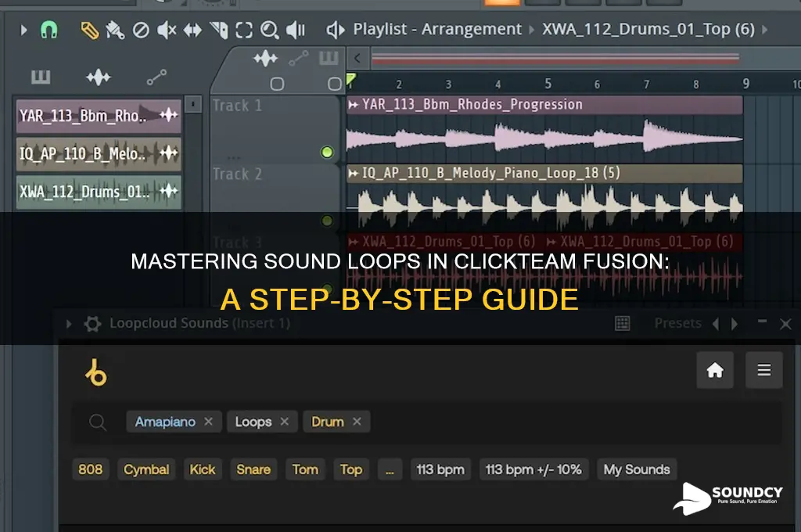801x532 pixels.
Task: Select the Slip tool
Action: (x=192, y=31)
